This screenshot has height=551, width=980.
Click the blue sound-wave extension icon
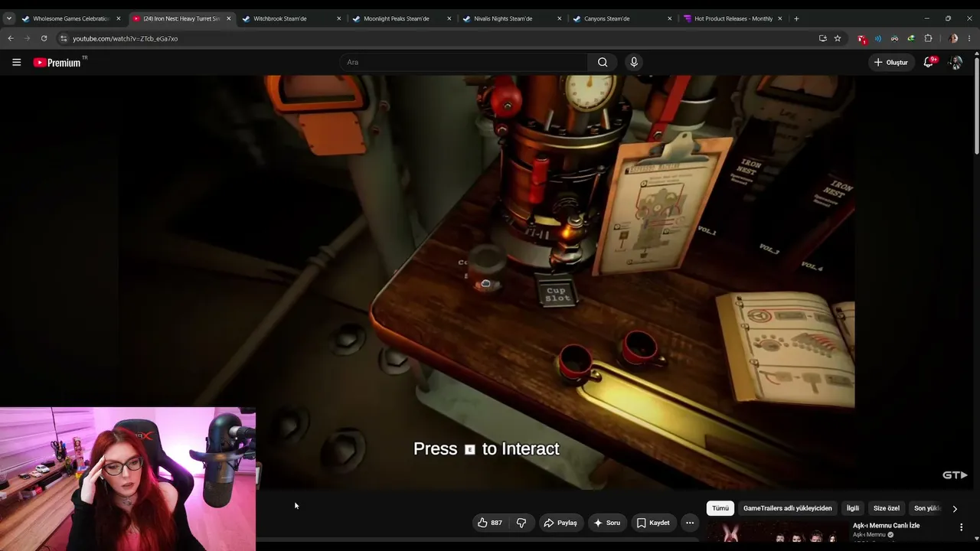(x=878, y=38)
